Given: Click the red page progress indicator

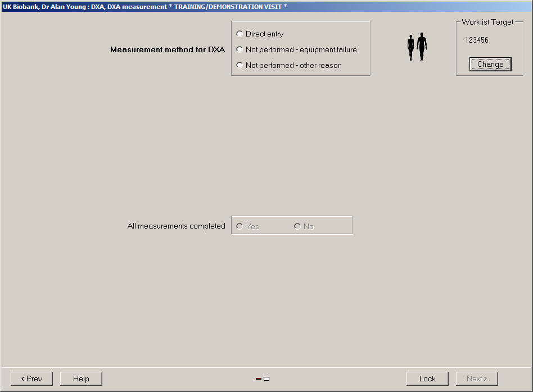Looking at the screenshot, I should tap(259, 379).
